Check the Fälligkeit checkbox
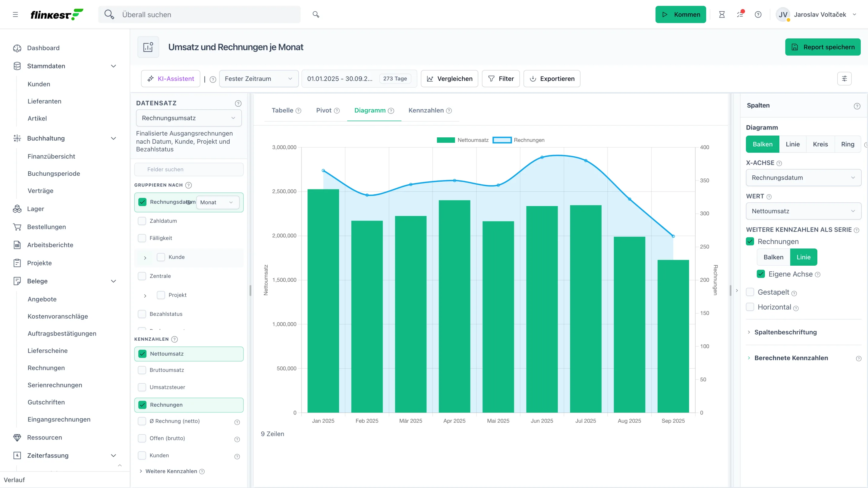The image size is (868, 488). point(142,238)
